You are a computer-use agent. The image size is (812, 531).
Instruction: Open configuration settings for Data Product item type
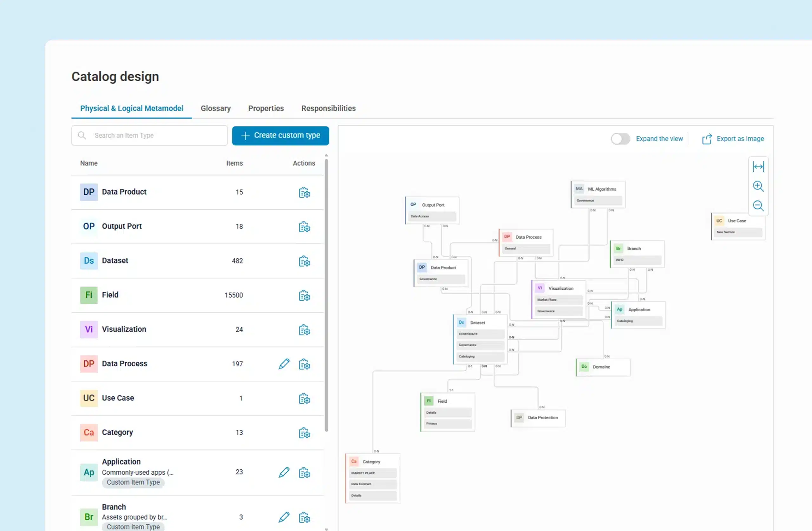click(x=304, y=192)
